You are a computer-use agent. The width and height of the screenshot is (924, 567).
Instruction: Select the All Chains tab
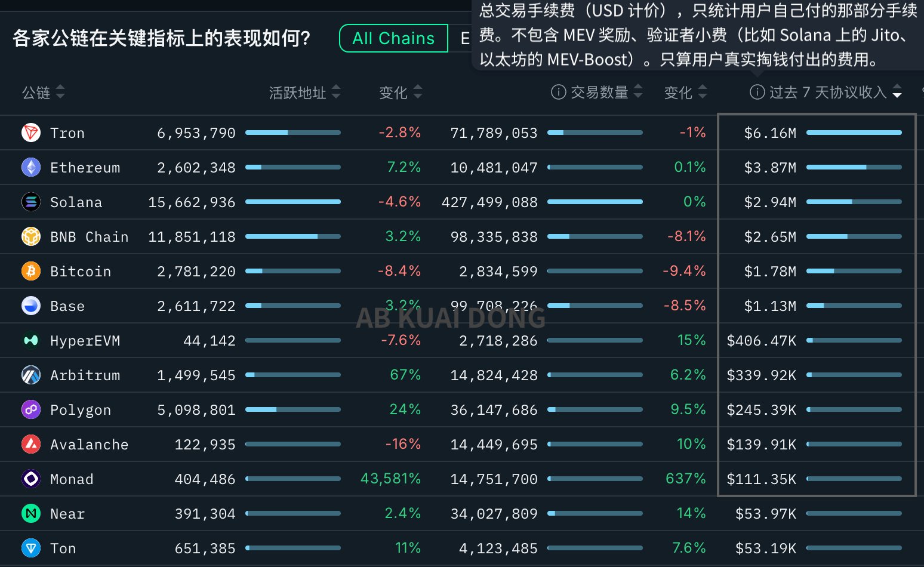(393, 38)
